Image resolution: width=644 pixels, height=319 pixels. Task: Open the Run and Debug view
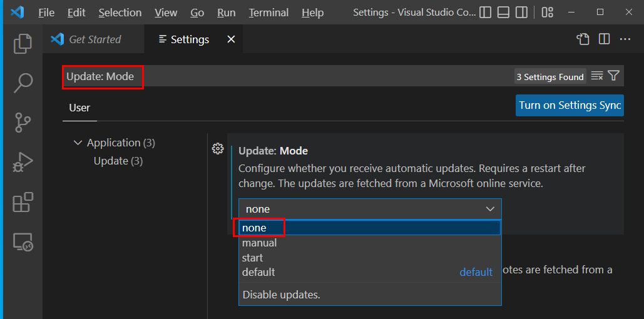click(x=23, y=163)
